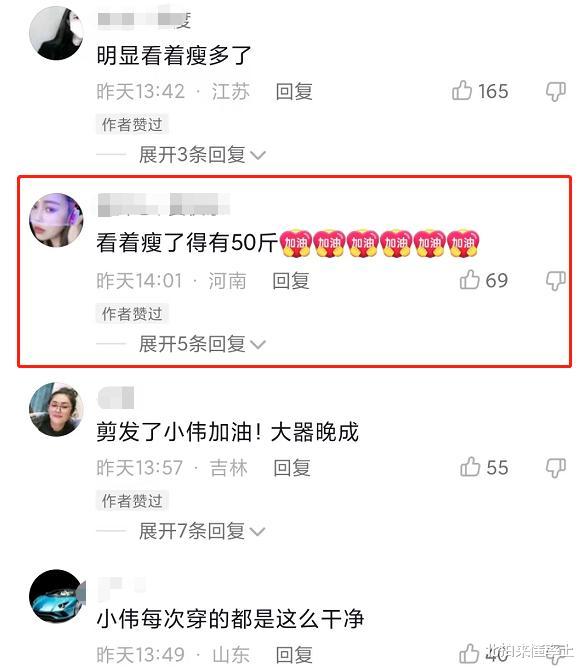Expand 展开3条回复 replies

tap(202, 154)
